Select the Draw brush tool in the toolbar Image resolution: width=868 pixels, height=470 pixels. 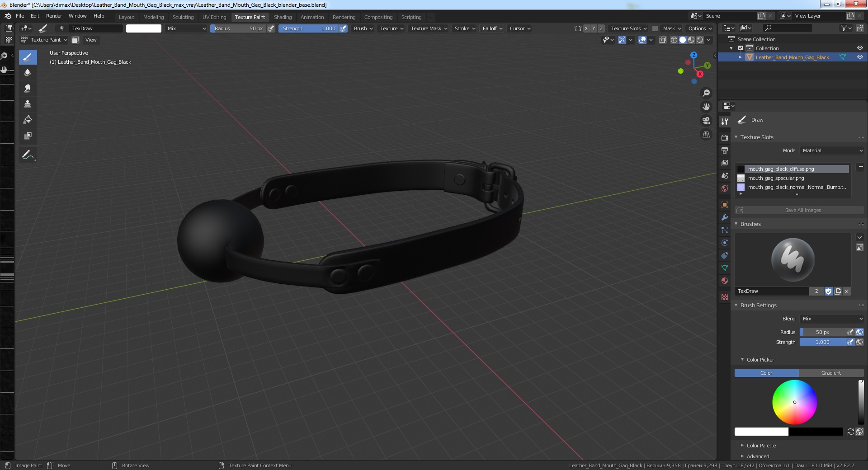(28, 57)
